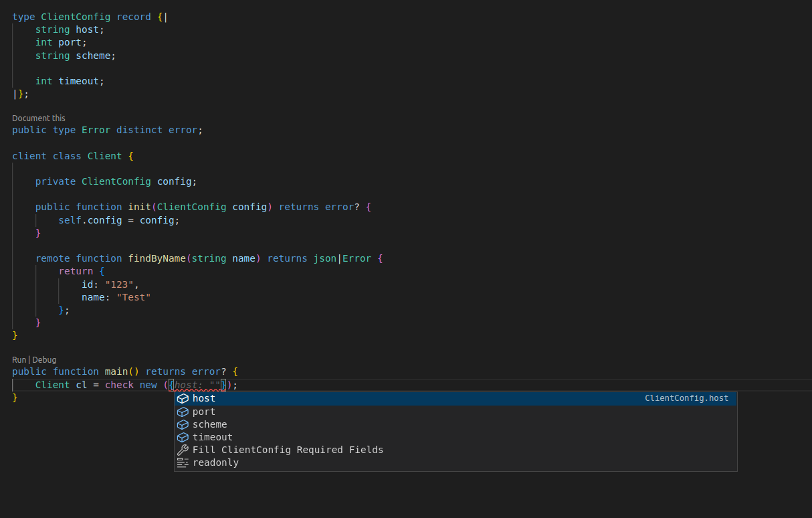This screenshot has width=812, height=518.
Task: Click the keyword icon beside readonly
Action: pyautogui.click(x=183, y=462)
